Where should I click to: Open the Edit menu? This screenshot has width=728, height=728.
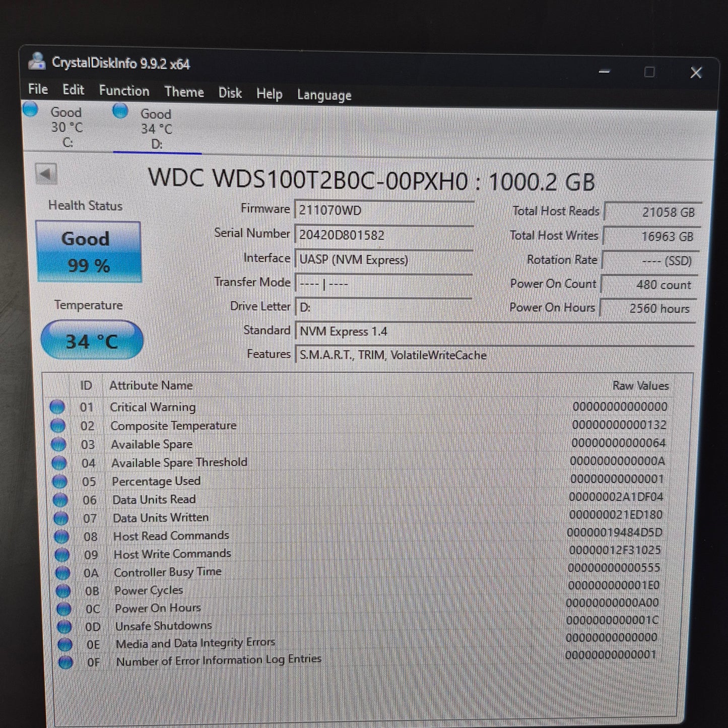tap(73, 90)
